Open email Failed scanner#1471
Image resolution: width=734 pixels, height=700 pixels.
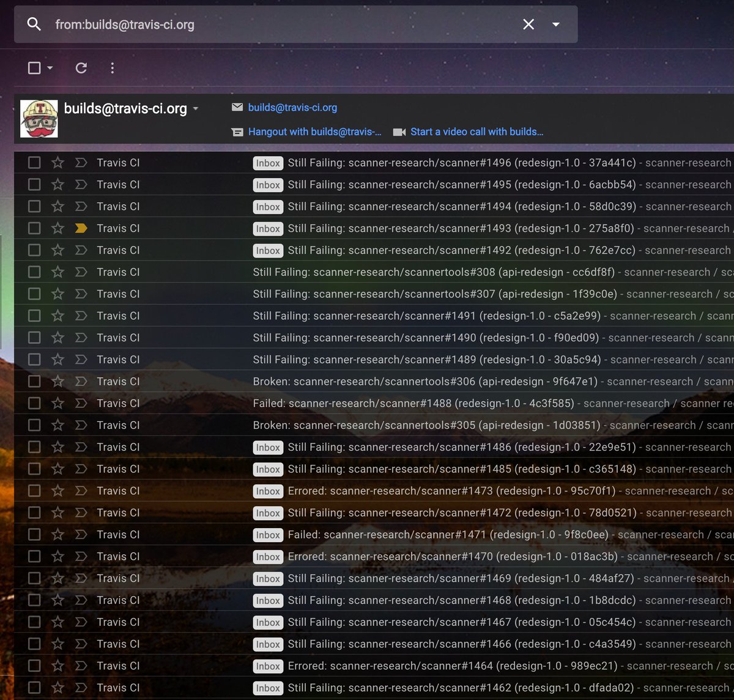point(374,534)
